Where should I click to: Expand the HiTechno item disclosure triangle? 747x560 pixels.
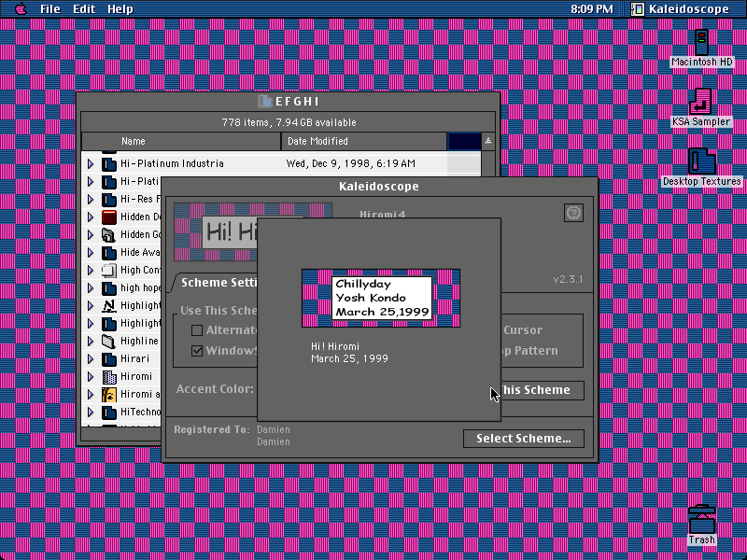coord(91,413)
